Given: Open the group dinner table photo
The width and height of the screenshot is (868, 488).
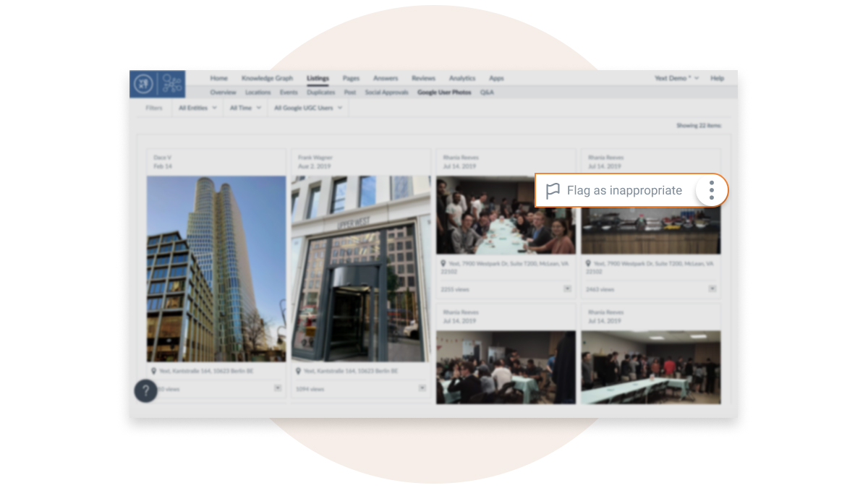Looking at the screenshot, I should pyautogui.click(x=506, y=215).
